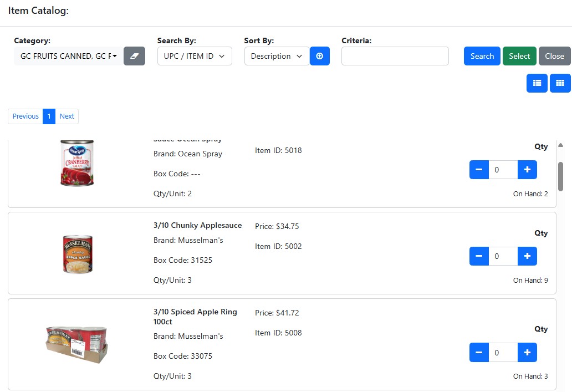The image size is (572, 392).
Task: Open the Category dropdown
Action: [69, 56]
